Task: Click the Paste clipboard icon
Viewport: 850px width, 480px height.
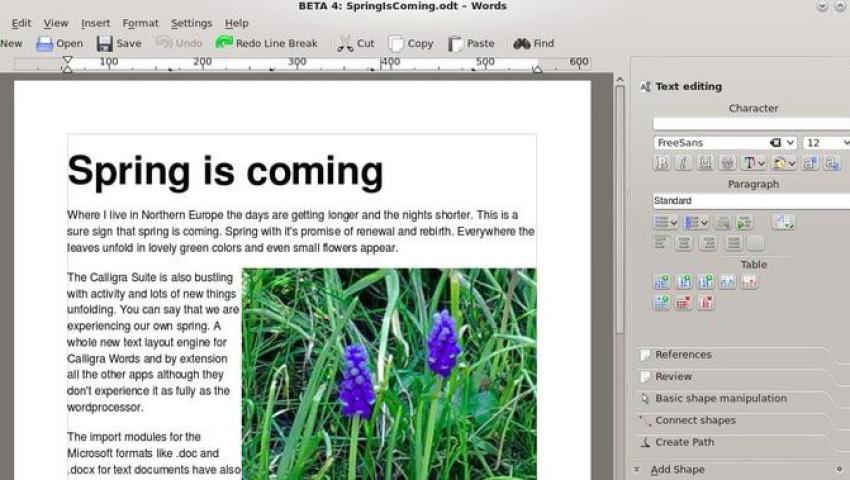Action: 456,44
